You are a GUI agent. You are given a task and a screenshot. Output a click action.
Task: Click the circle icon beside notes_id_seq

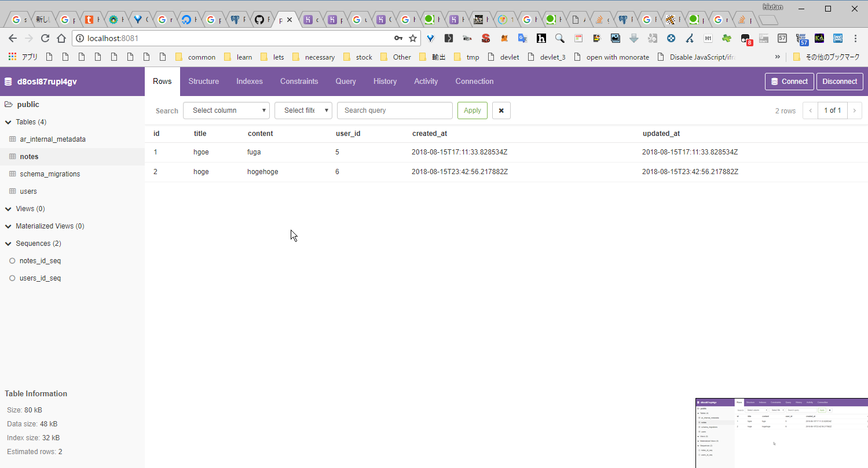point(12,261)
